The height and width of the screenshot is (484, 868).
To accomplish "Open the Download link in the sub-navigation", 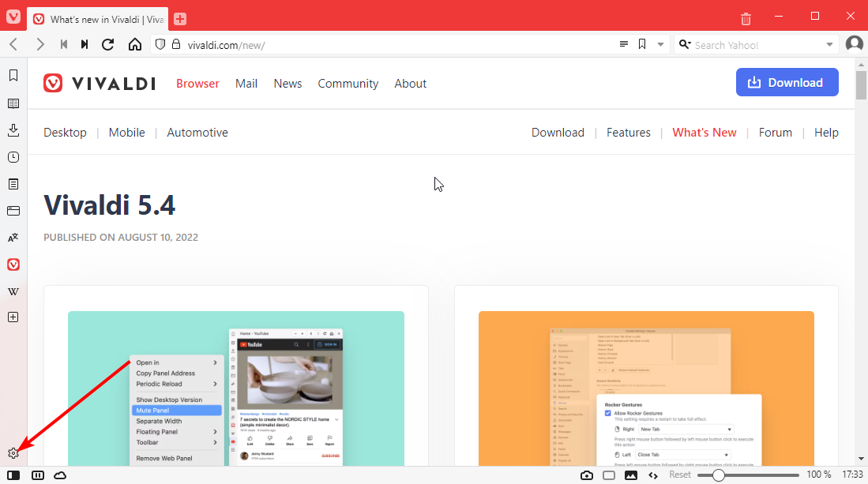I will tap(558, 133).
